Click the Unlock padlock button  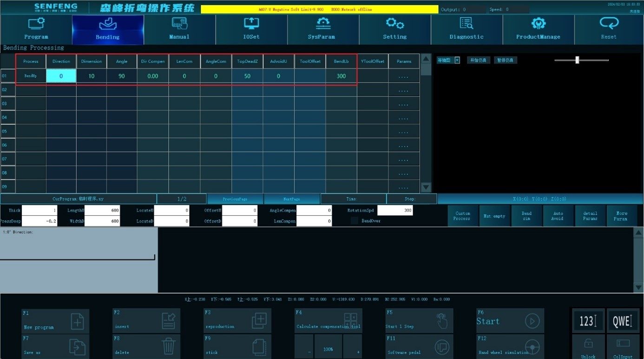click(588, 347)
